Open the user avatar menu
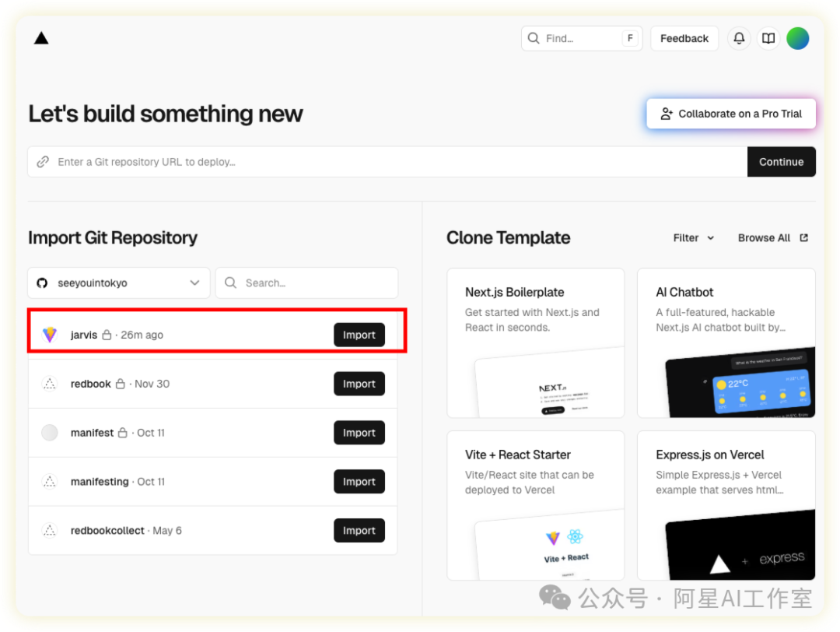This screenshot has width=840, height=632. pyautogui.click(x=798, y=38)
